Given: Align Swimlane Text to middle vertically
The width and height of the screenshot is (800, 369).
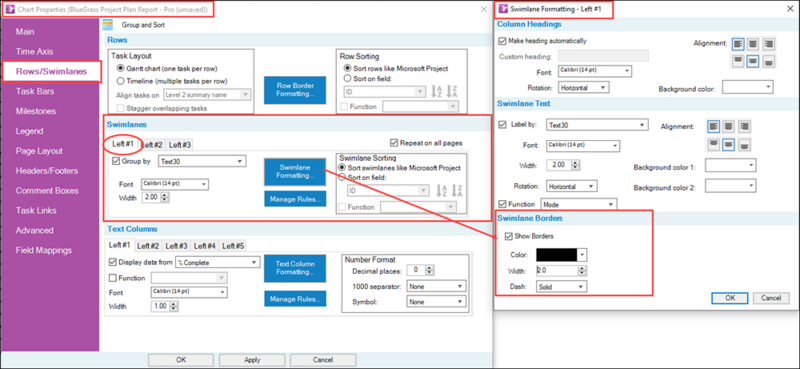Looking at the screenshot, I should [x=729, y=145].
